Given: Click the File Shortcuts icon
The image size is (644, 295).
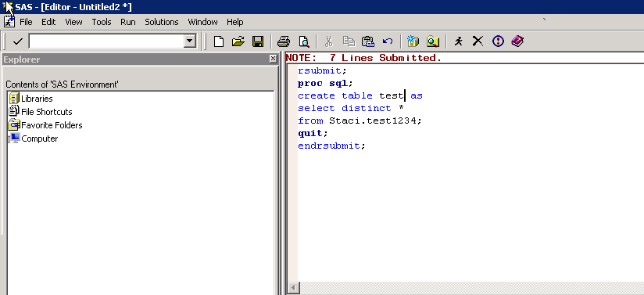Looking at the screenshot, I should (x=14, y=111).
